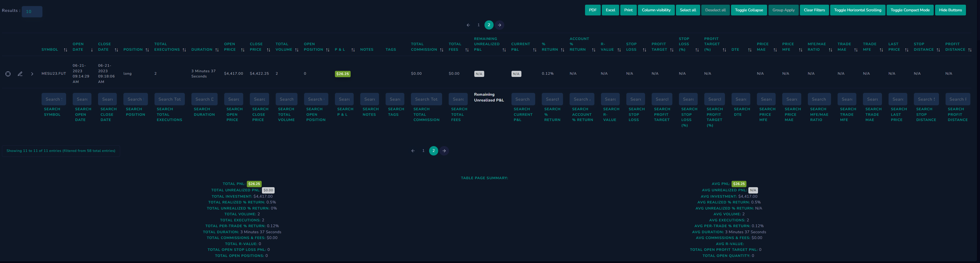The image size is (980, 263).
Task: Sort by Duration column arrows
Action: tap(217, 50)
